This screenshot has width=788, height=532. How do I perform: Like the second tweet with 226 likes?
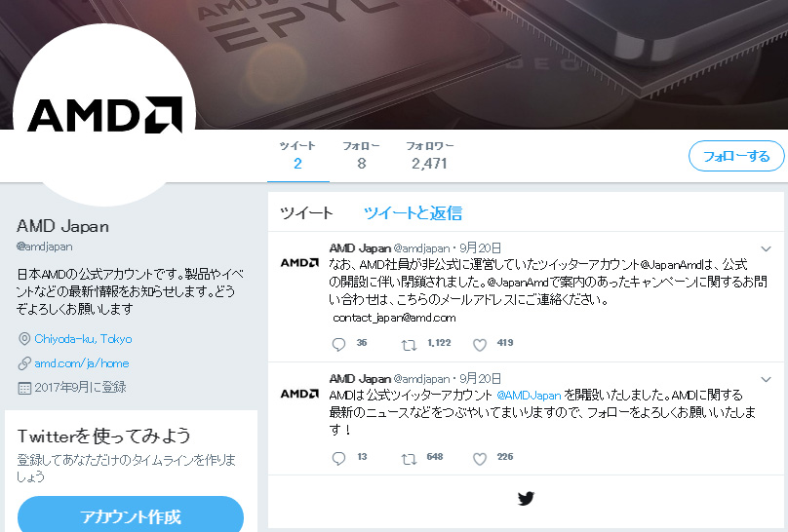[x=480, y=459]
